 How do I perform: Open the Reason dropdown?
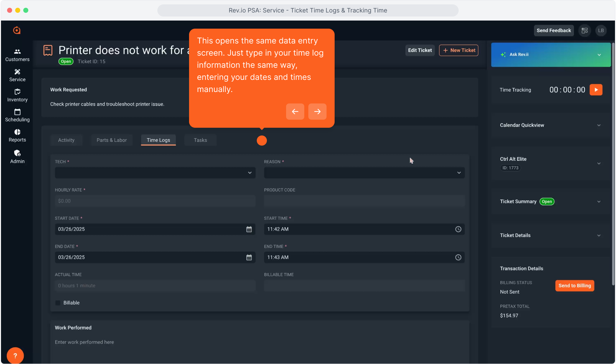pos(364,173)
